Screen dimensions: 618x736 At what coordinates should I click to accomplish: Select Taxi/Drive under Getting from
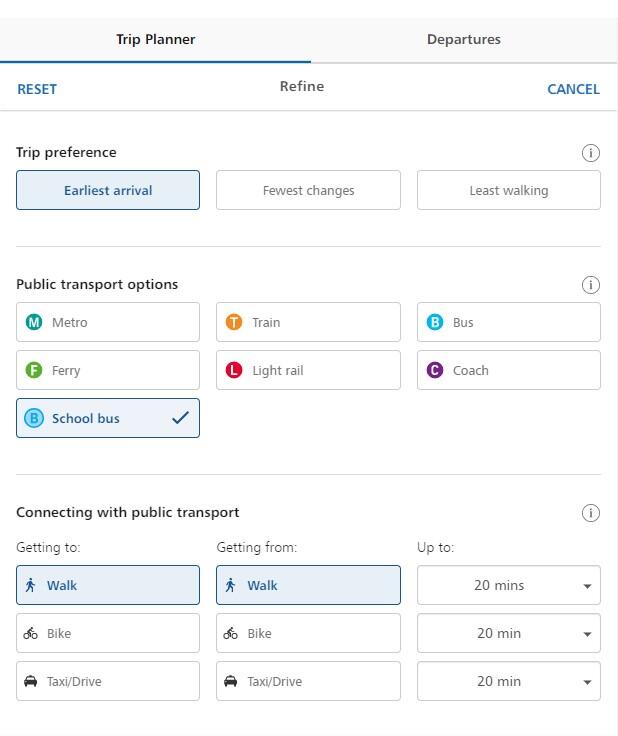coord(308,682)
